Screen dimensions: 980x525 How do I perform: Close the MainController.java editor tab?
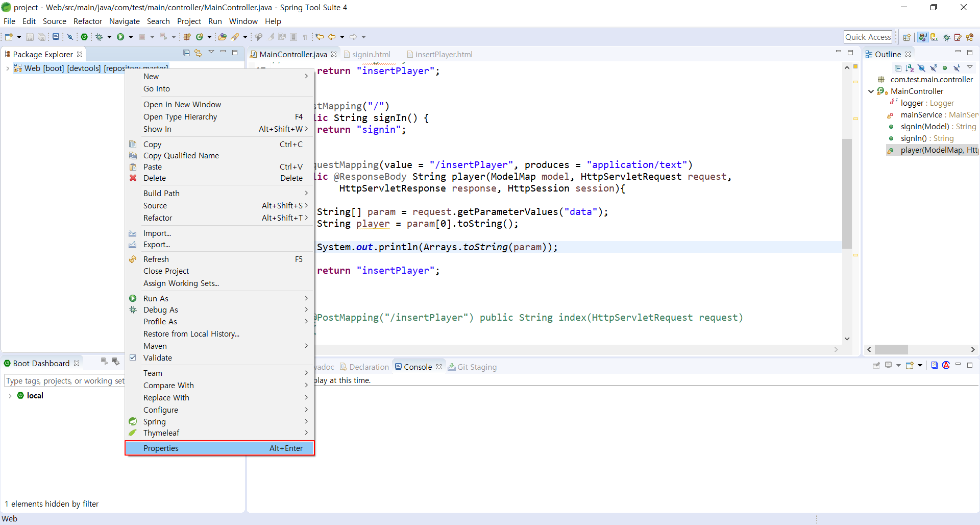pos(334,54)
